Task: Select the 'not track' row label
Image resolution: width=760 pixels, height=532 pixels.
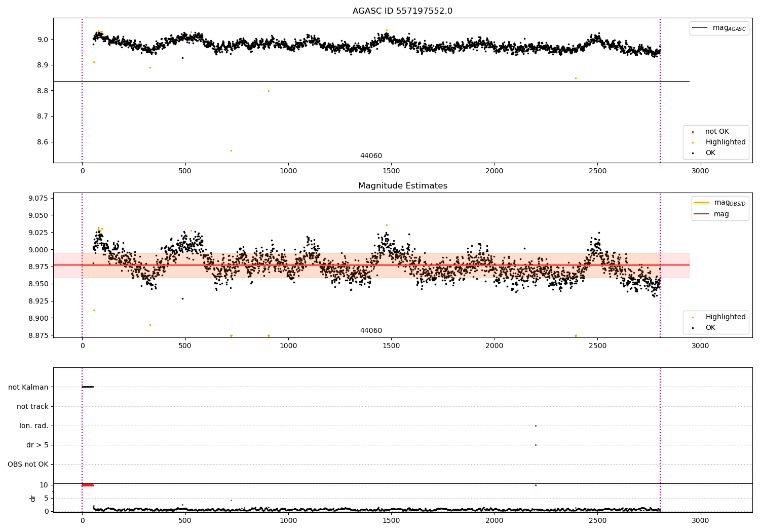Action: point(32,406)
